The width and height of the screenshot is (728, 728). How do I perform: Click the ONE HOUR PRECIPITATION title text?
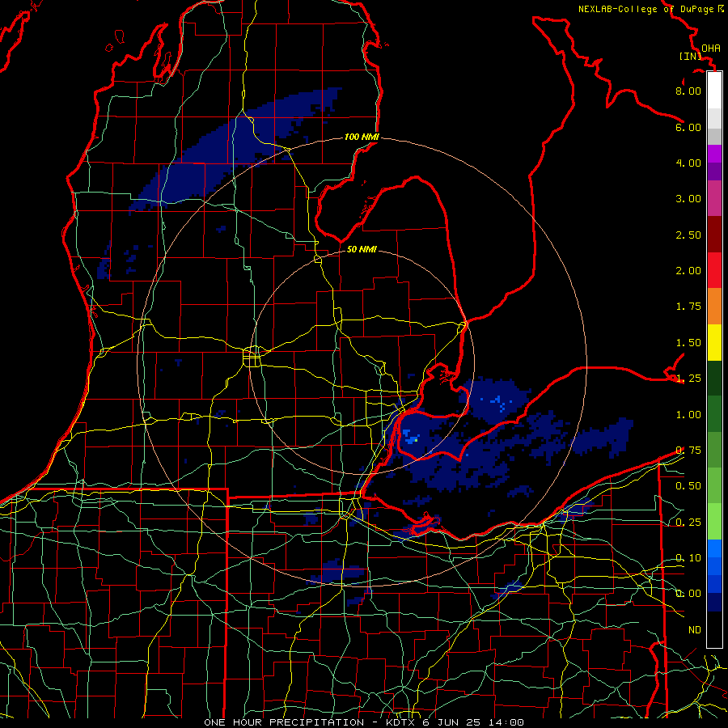click(x=284, y=722)
